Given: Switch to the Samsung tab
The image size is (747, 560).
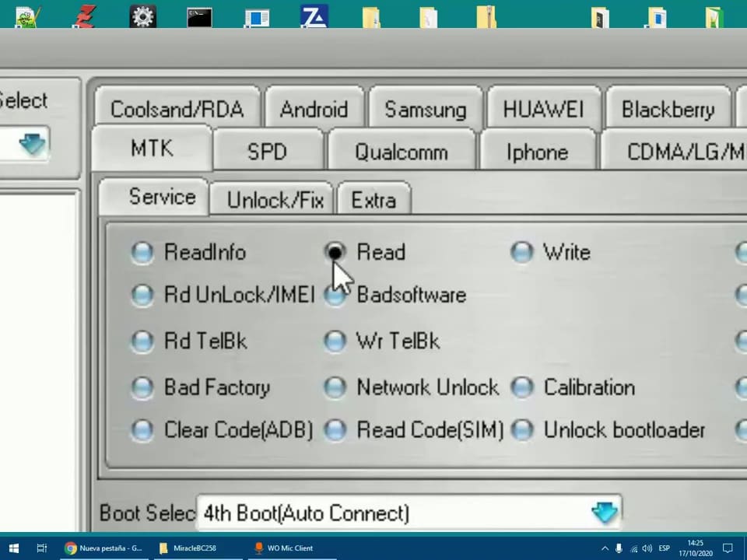Looking at the screenshot, I should click(426, 110).
